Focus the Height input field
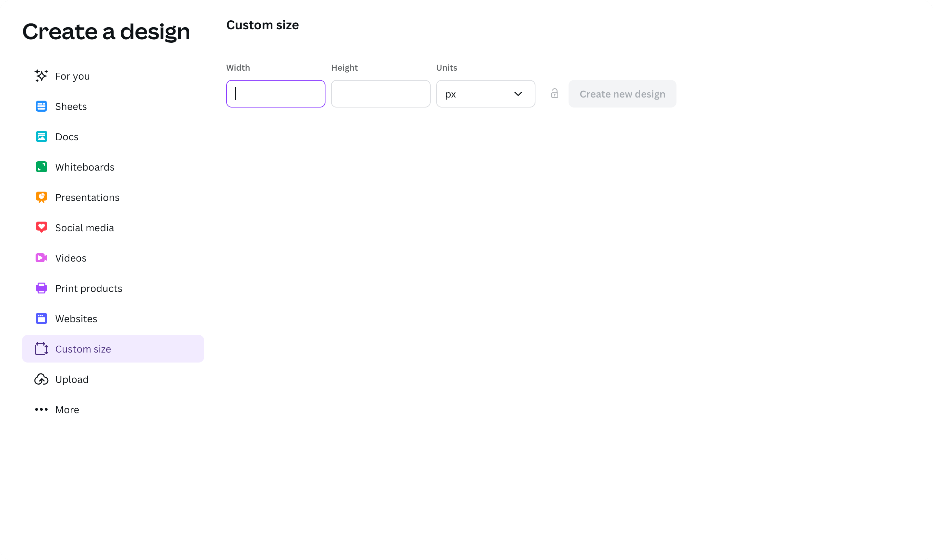The image size is (933, 560). click(x=380, y=94)
